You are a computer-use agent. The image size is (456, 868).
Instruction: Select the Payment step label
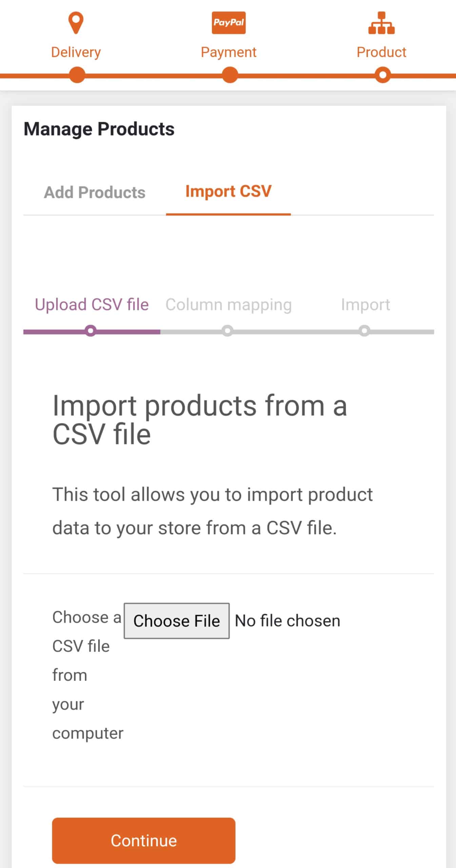tap(229, 52)
